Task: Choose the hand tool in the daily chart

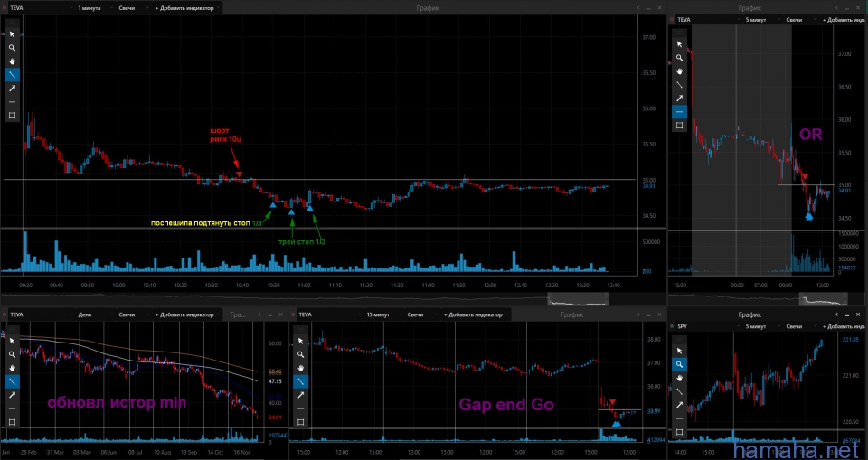Action: (12, 368)
